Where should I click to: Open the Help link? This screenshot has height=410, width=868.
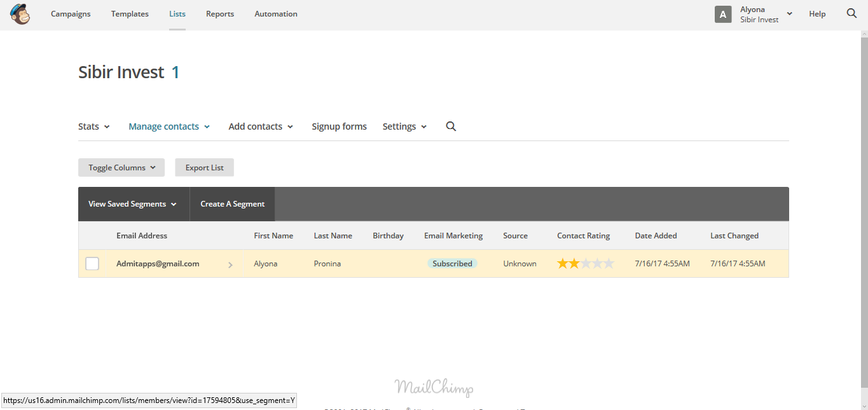(x=818, y=13)
